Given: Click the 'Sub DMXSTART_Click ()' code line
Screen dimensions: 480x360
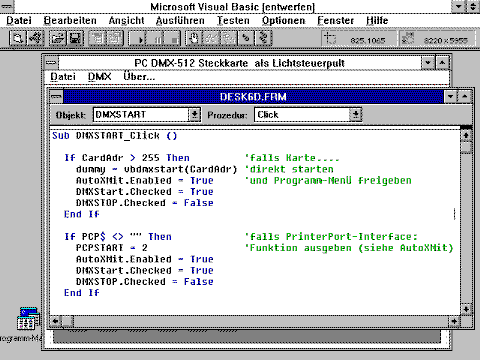Looking at the screenshot, I should point(115,135).
